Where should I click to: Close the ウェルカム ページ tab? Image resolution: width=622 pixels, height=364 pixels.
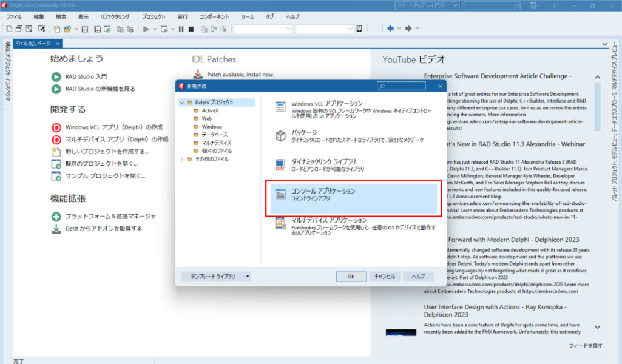click(58, 44)
